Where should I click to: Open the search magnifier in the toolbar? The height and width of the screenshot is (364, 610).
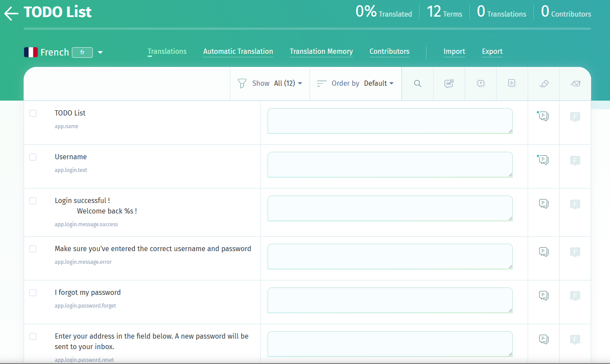coord(417,84)
